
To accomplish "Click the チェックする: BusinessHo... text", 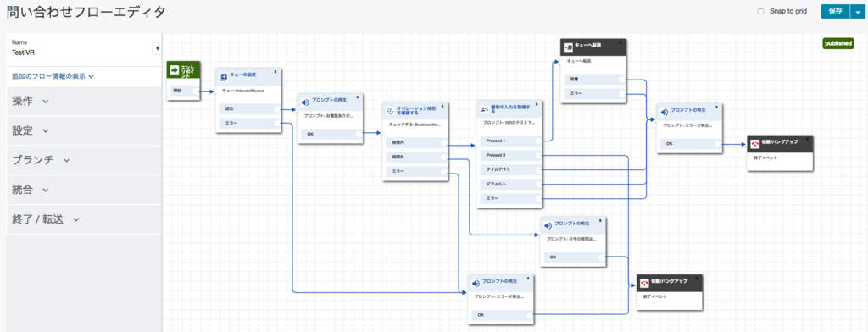I will (415, 125).
